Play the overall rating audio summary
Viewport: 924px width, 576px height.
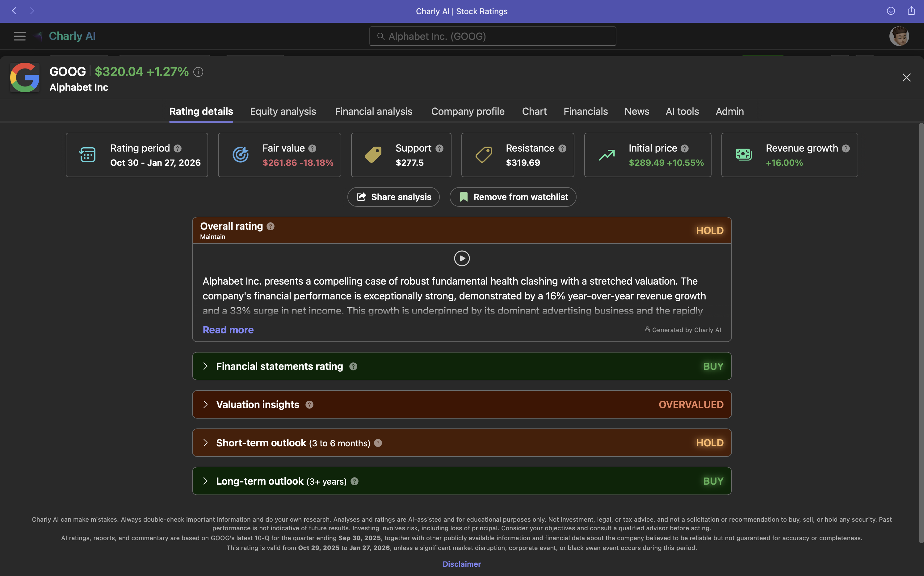[462, 258]
